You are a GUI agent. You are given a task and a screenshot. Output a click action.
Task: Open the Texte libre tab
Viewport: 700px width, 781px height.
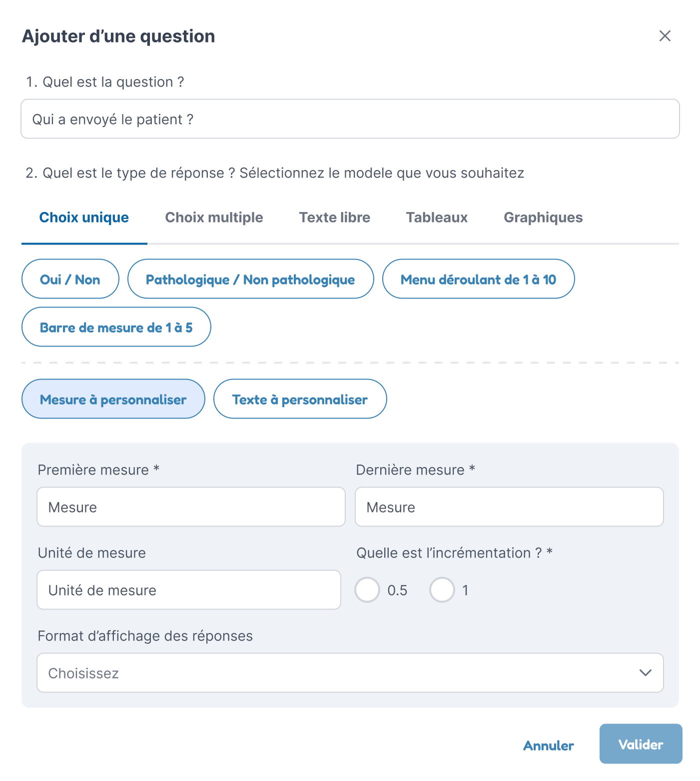[334, 217]
